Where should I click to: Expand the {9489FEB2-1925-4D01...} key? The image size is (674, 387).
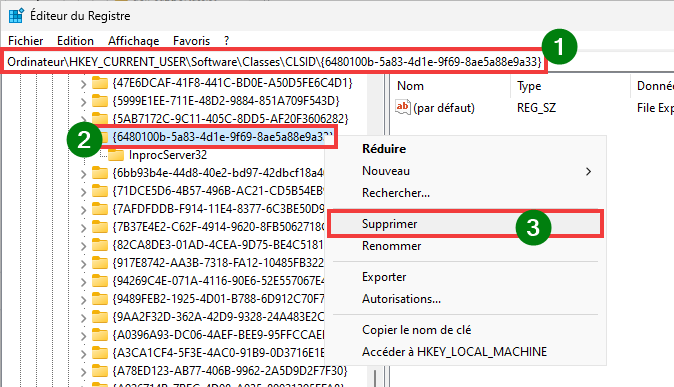coord(83,300)
